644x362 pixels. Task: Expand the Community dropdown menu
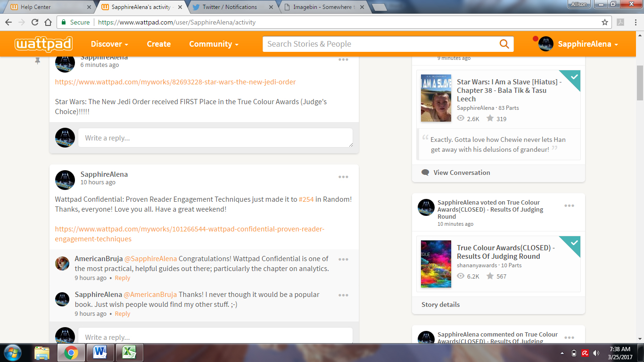click(214, 44)
